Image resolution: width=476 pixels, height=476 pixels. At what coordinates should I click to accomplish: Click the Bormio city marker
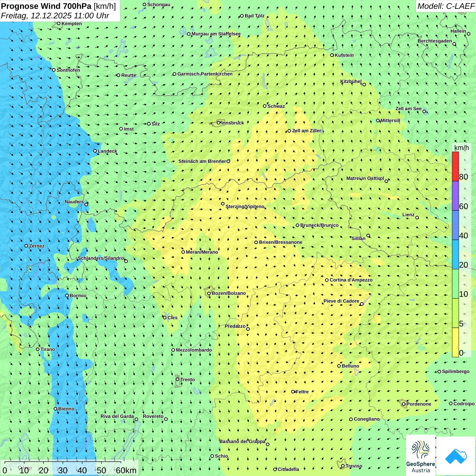67,295
